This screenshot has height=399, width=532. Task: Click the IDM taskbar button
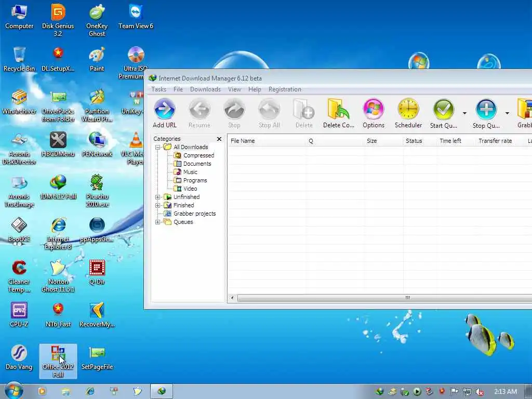[x=162, y=391]
